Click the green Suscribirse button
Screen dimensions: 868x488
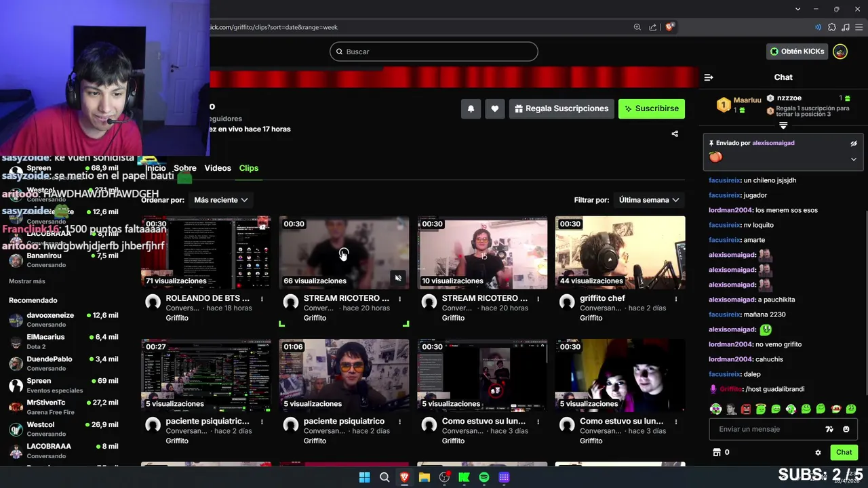click(x=652, y=108)
